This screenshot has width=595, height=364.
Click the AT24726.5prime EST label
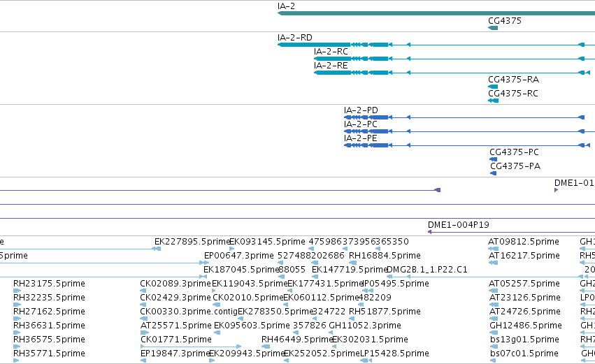[x=525, y=312]
